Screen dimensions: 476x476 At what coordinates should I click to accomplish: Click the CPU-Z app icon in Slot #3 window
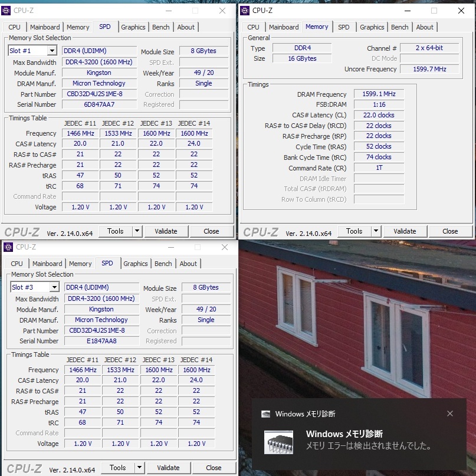click(x=8, y=247)
